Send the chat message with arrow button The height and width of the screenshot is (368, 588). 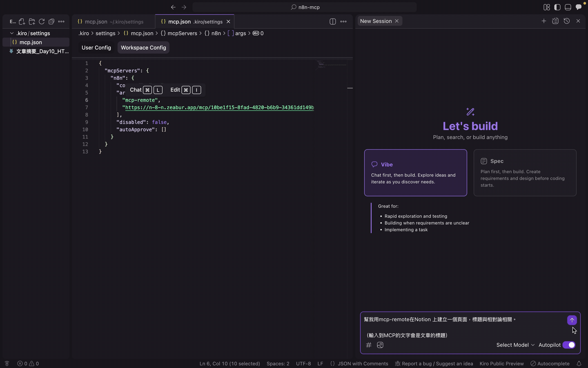572,320
